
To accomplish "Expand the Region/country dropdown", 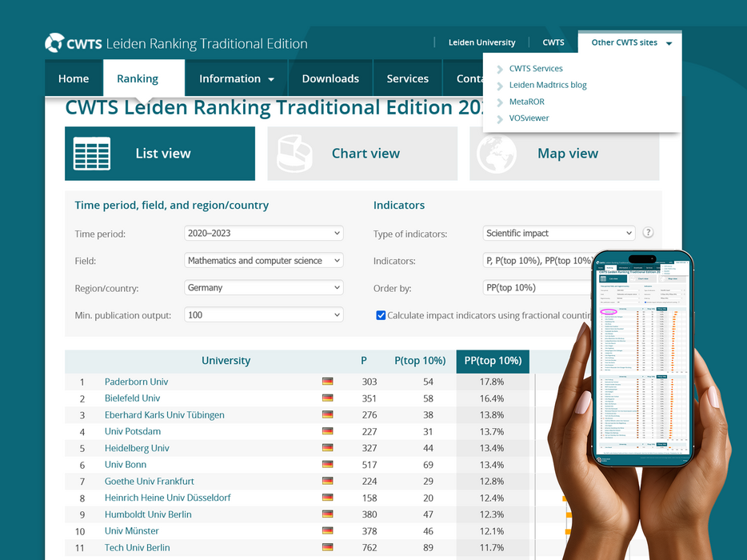I will click(x=263, y=288).
